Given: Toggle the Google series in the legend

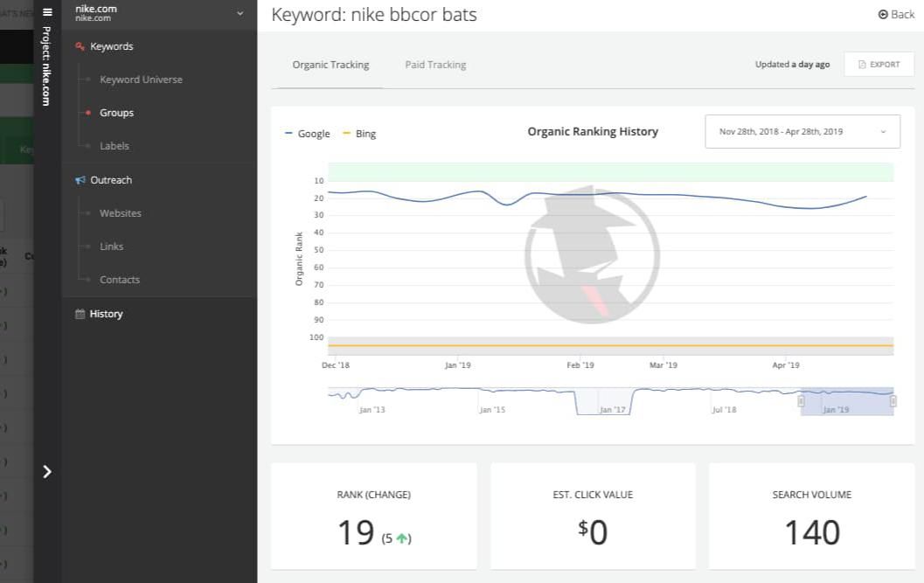Looking at the screenshot, I should tap(308, 134).
